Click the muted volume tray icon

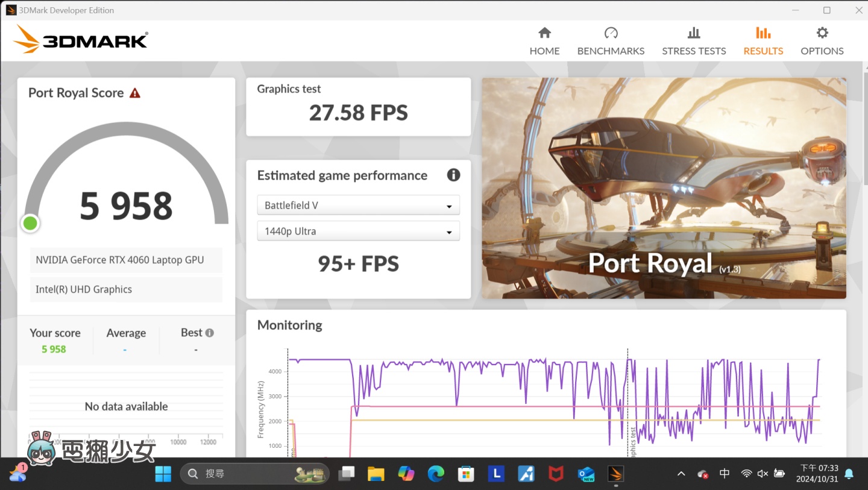[763, 474]
